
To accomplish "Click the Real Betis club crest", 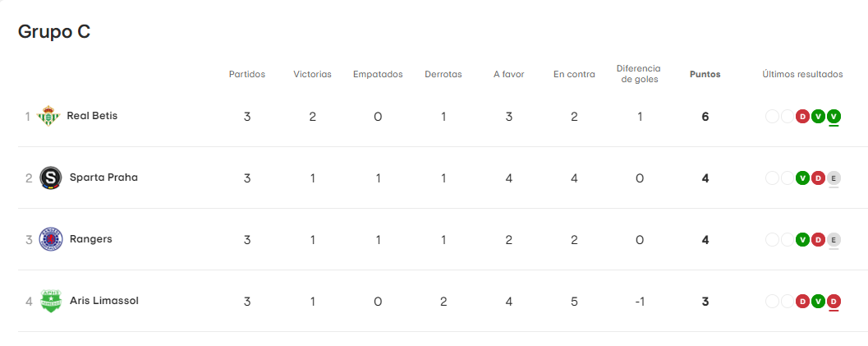I will tap(50, 116).
